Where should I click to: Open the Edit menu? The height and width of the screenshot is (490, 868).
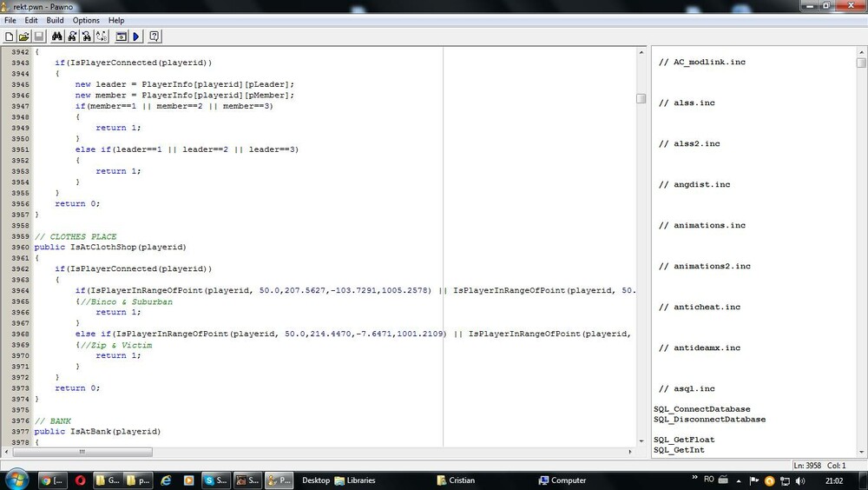pos(31,20)
